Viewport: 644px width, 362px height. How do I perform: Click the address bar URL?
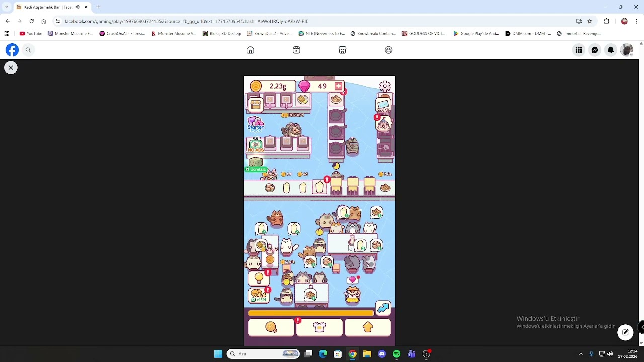[186, 21]
